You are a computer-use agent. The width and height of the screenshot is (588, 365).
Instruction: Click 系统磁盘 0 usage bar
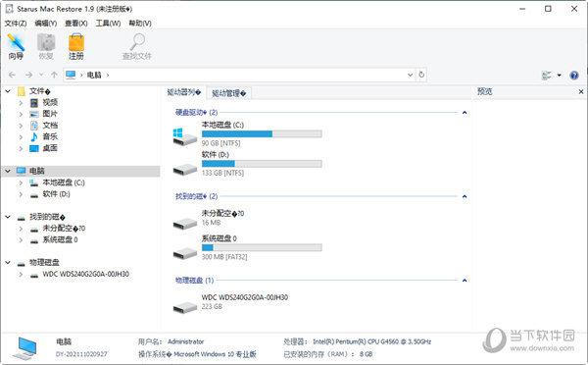(x=262, y=247)
